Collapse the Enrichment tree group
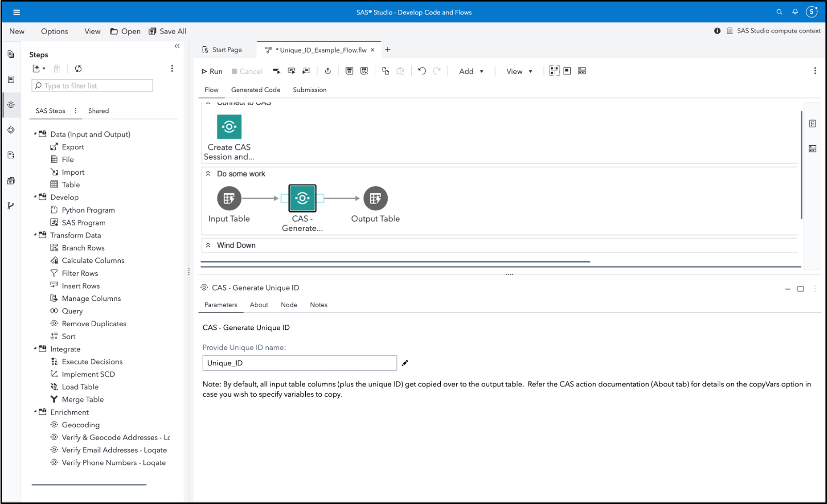Screen dimensions: 827x504 36,412
